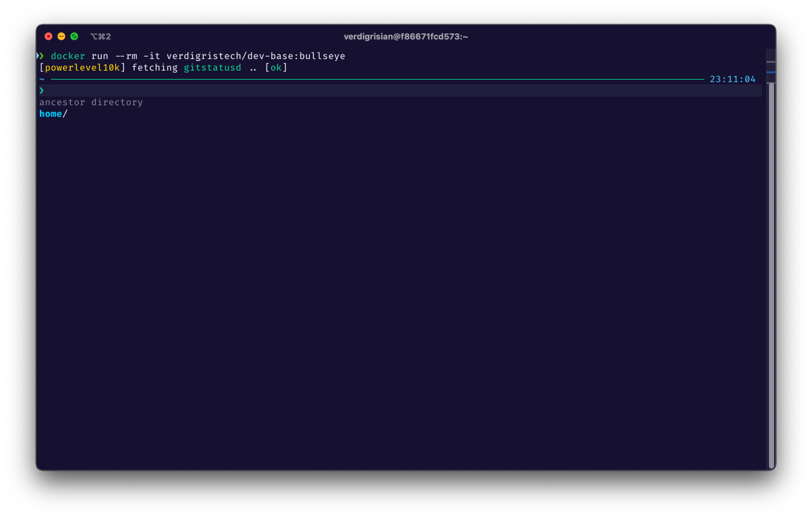The image size is (812, 518).
Task: Close the terminal window with red button
Action: point(48,37)
